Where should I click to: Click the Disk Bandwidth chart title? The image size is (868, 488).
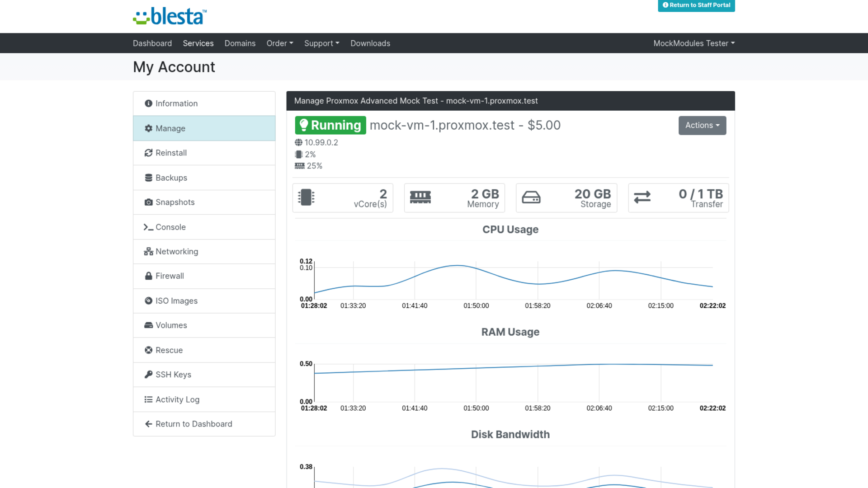pos(510,435)
